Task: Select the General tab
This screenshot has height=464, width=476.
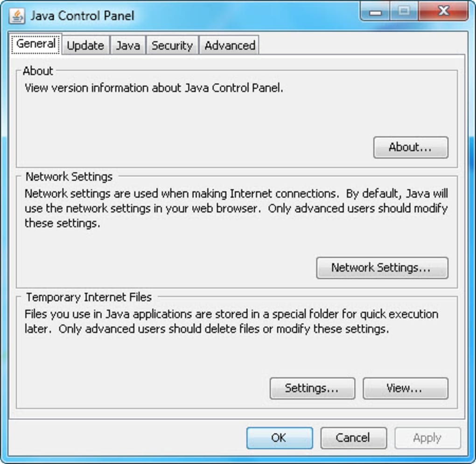Action: (x=36, y=44)
